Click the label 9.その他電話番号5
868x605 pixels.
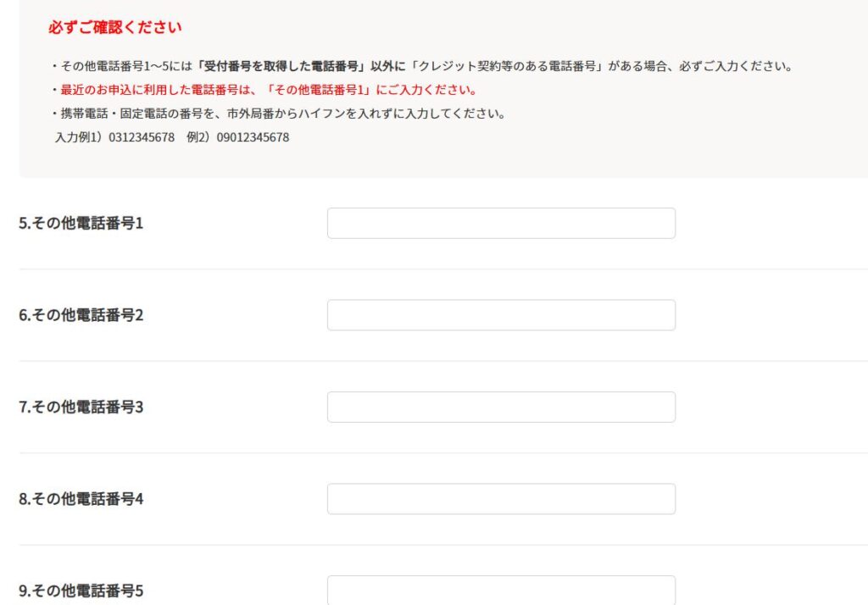click(81, 591)
